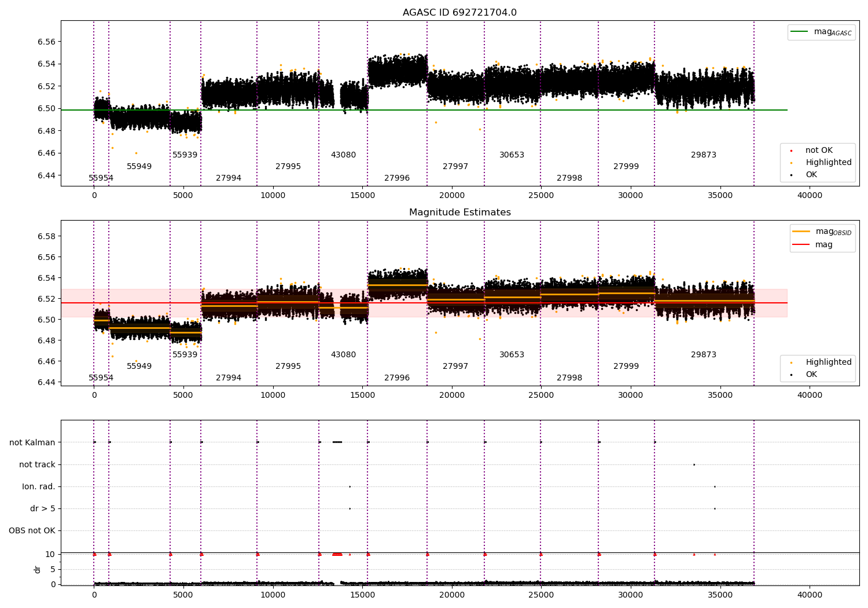
Task: Click obsid label 30653 in the Magnitude Estimates plot
Action: (512, 354)
